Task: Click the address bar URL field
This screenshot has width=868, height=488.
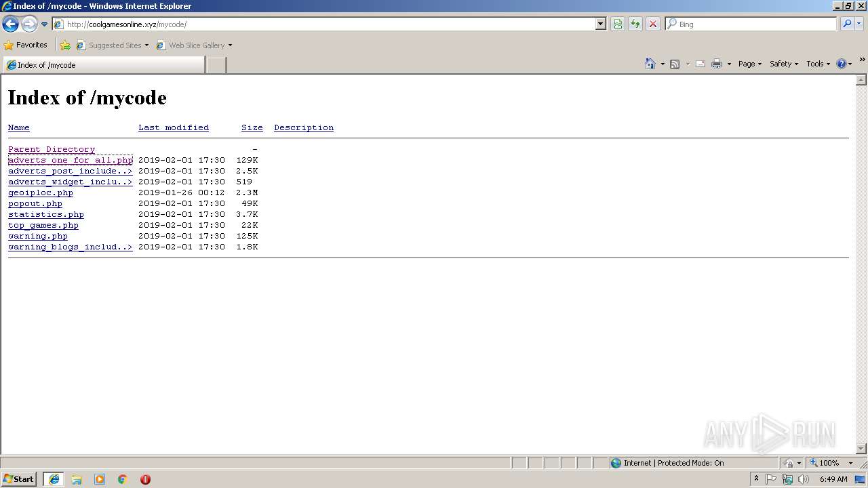Action: (323, 24)
